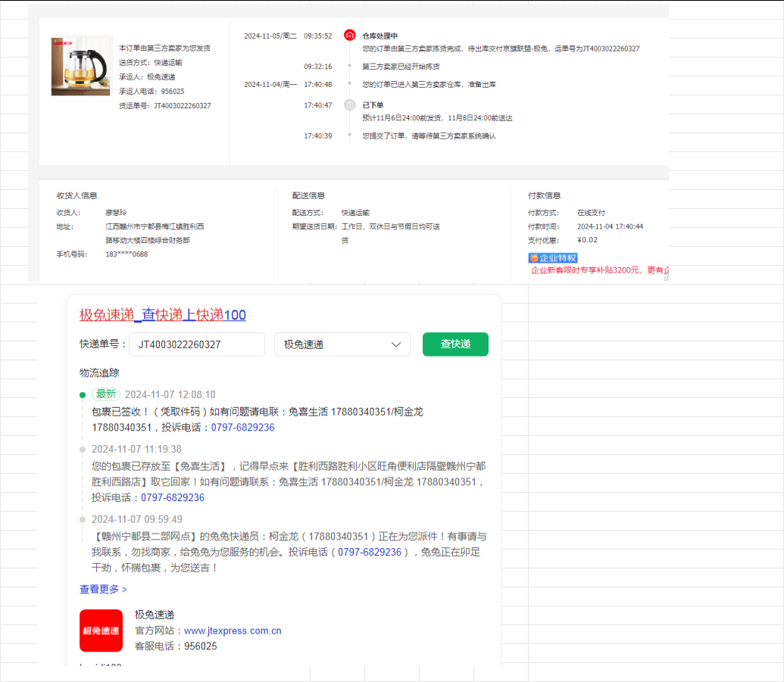Click the 付款方式 在线支付 value
Image resolution: width=784 pixels, height=682 pixels.
591,213
